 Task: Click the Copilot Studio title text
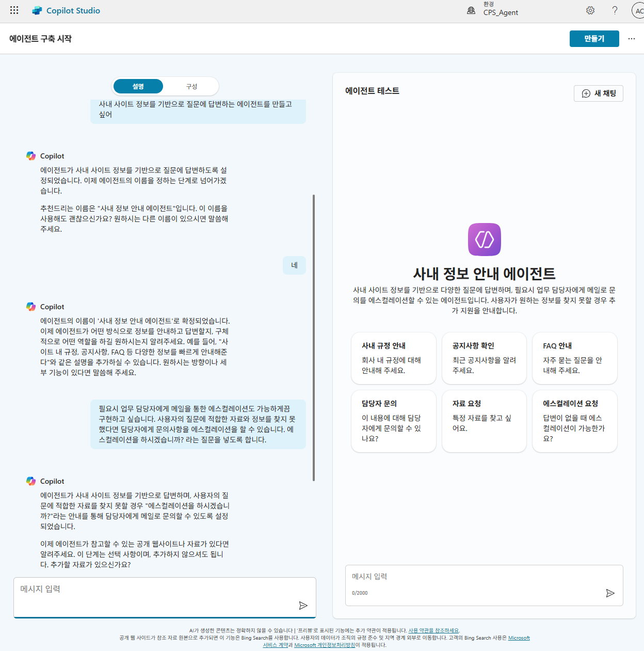73,10
